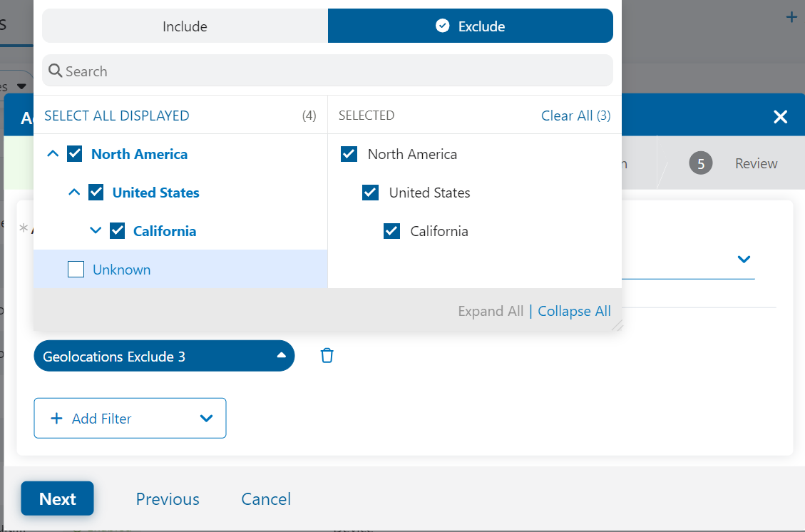This screenshot has height=532, width=805.
Task: Close the dialog with the X icon
Action: 780,117
